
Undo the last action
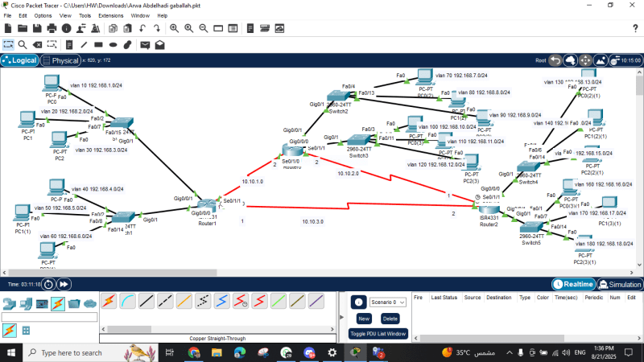point(142,28)
